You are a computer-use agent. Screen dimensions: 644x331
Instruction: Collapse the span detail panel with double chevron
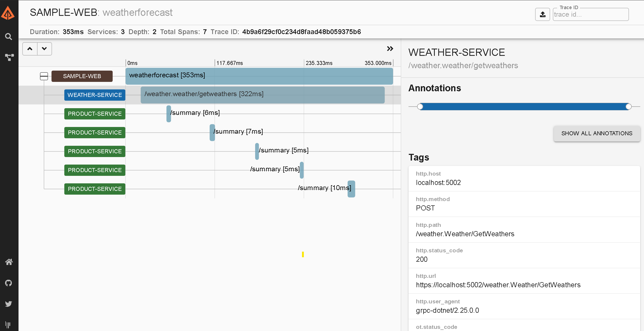pyautogui.click(x=390, y=49)
